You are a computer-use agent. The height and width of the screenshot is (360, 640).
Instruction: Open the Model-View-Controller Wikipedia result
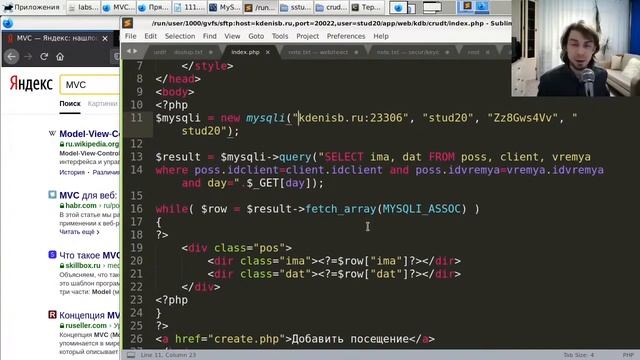click(x=90, y=134)
